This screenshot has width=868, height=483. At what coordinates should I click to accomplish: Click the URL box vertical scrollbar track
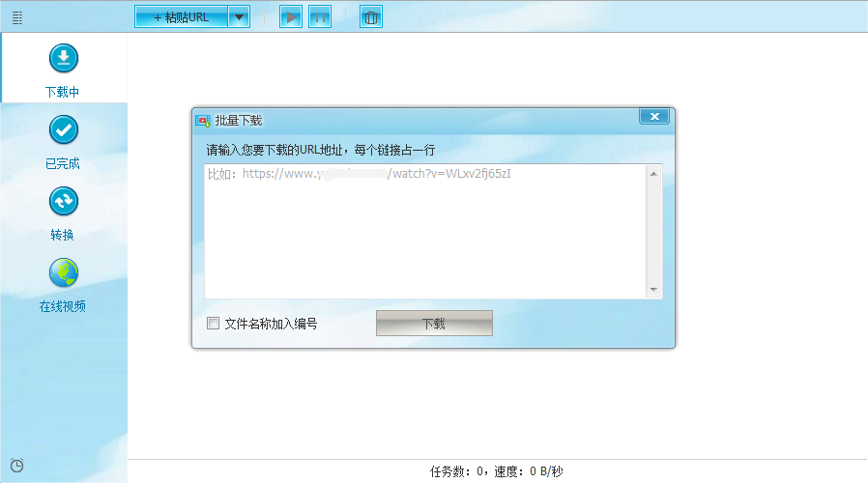[654, 232]
